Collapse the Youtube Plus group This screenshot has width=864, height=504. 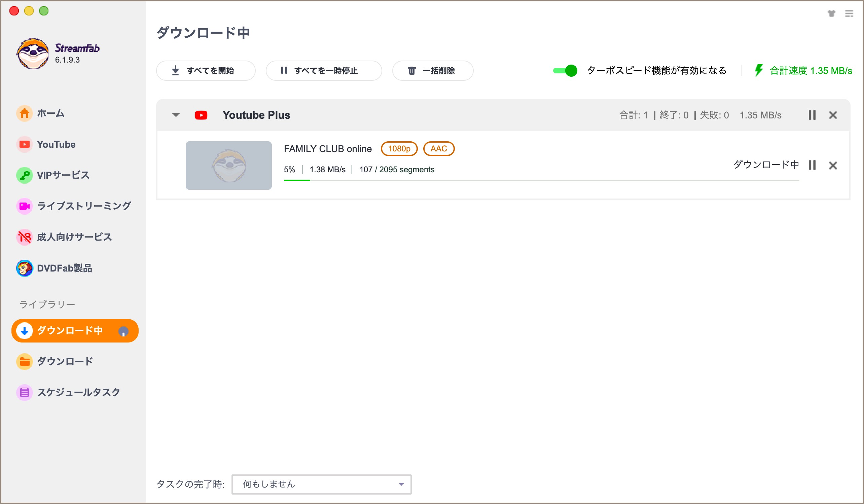click(x=176, y=115)
